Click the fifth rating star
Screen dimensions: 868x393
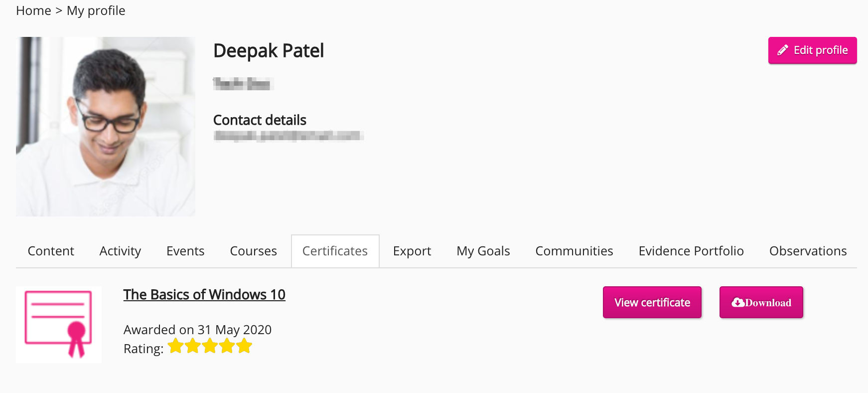(x=244, y=346)
